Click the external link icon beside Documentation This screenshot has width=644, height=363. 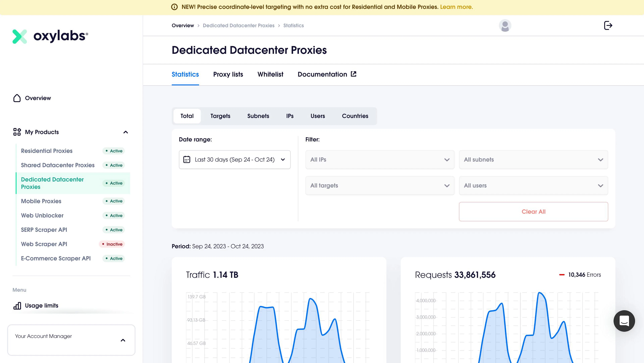(354, 74)
